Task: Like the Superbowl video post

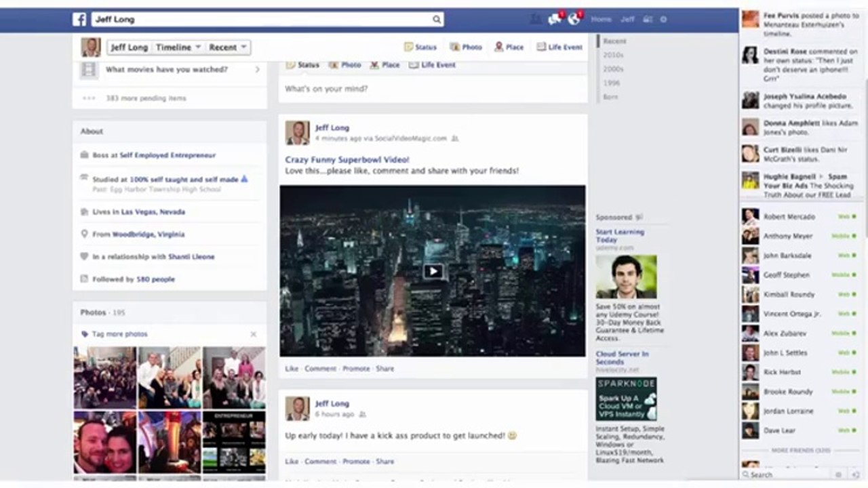Action: pyautogui.click(x=292, y=369)
